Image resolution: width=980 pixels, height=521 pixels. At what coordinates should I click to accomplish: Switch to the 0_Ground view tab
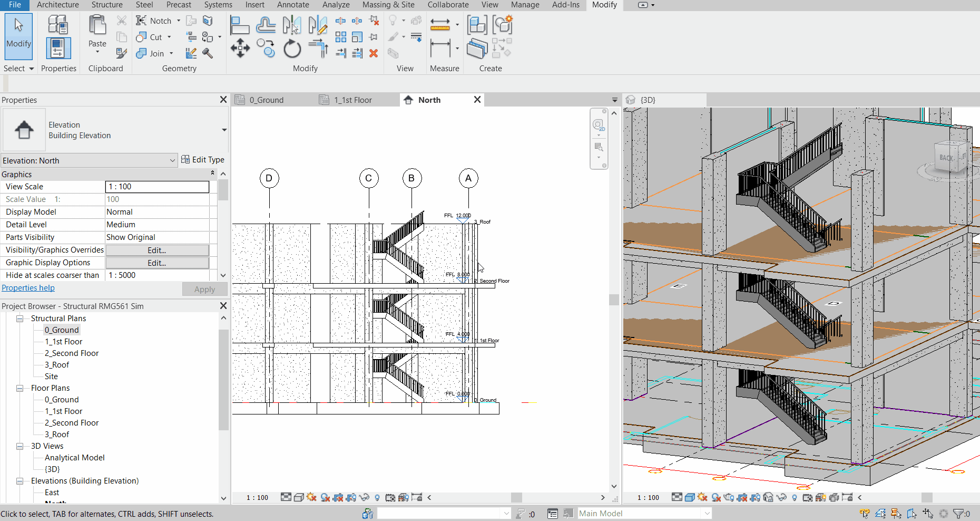pos(267,100)
